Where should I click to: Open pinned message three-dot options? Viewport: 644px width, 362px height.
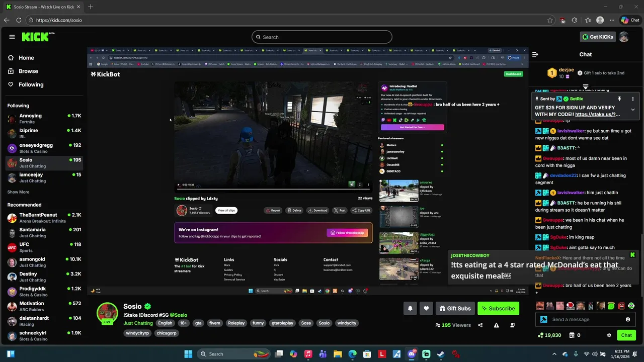click(x=633, y=99)
